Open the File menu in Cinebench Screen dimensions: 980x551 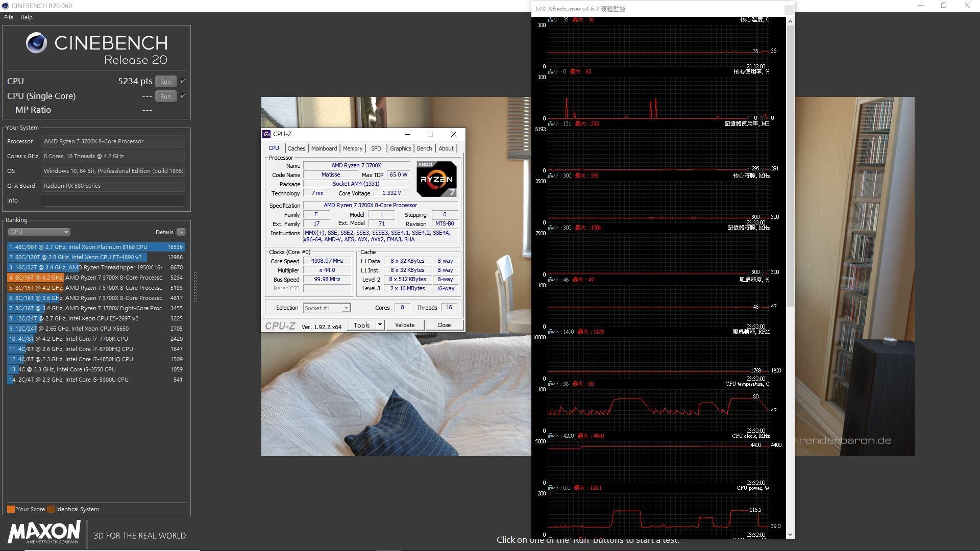[x=8, y=17]
